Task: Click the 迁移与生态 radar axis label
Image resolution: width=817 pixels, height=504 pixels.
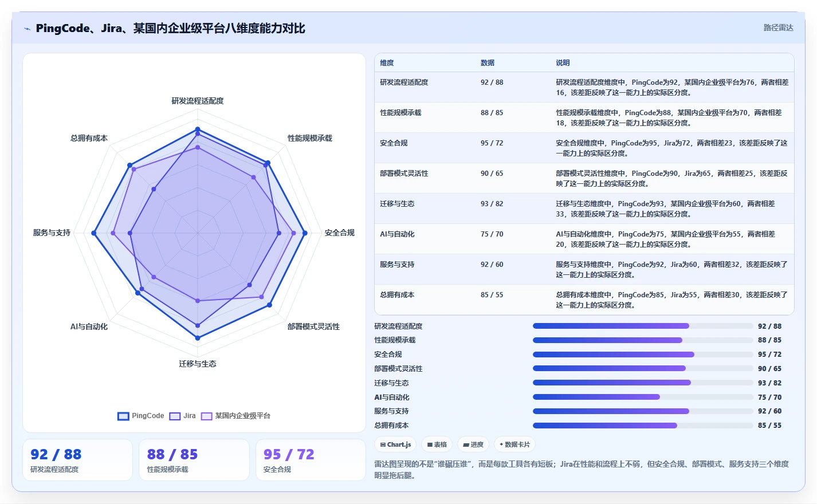Action: coord(198,364)
